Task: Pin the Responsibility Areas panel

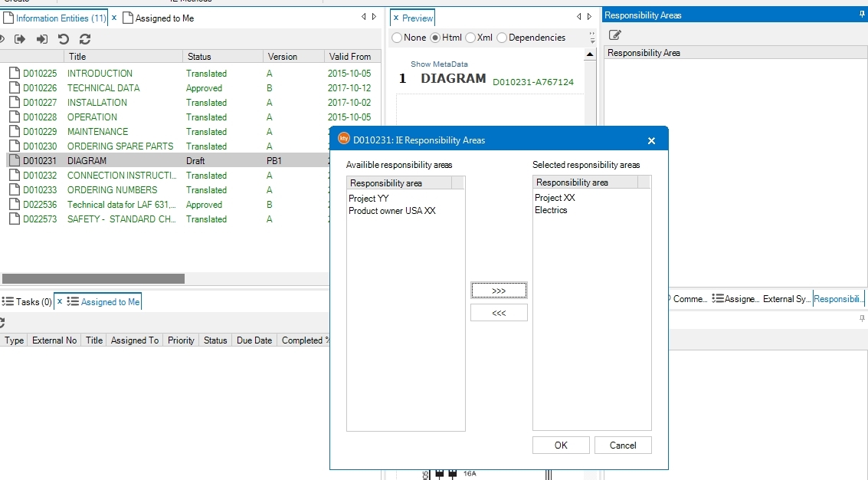Action: click(x=862, y=15)
